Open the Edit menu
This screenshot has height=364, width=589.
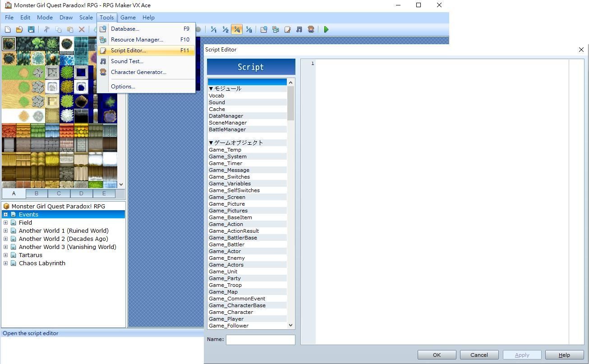pos(25,18)
